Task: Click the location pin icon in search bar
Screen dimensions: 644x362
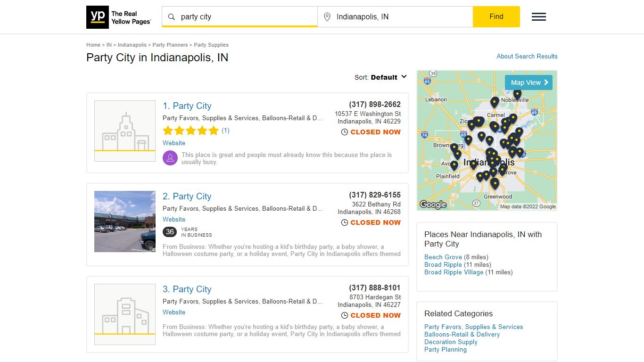Action: 327,17
